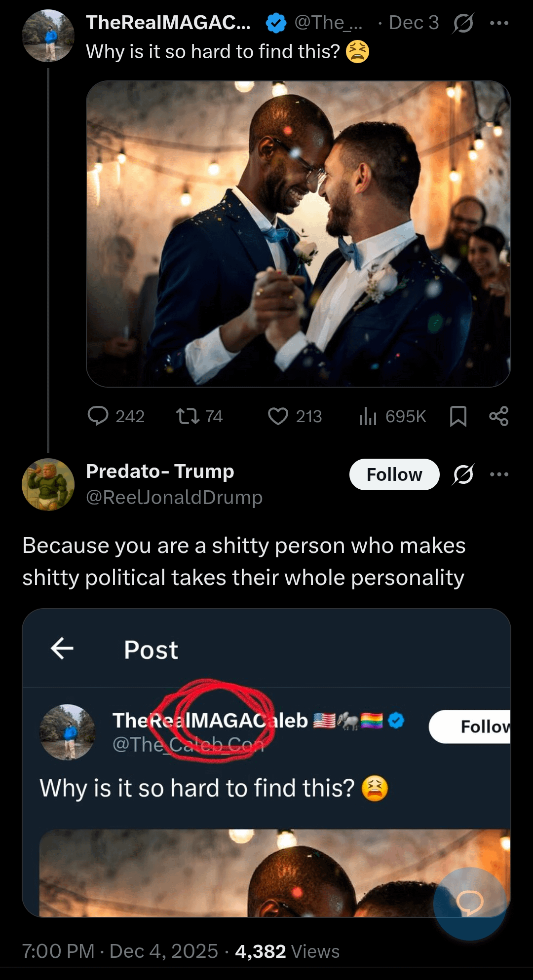
Task: Tap the floating reply compose button
Action: [x=469, y=903]
